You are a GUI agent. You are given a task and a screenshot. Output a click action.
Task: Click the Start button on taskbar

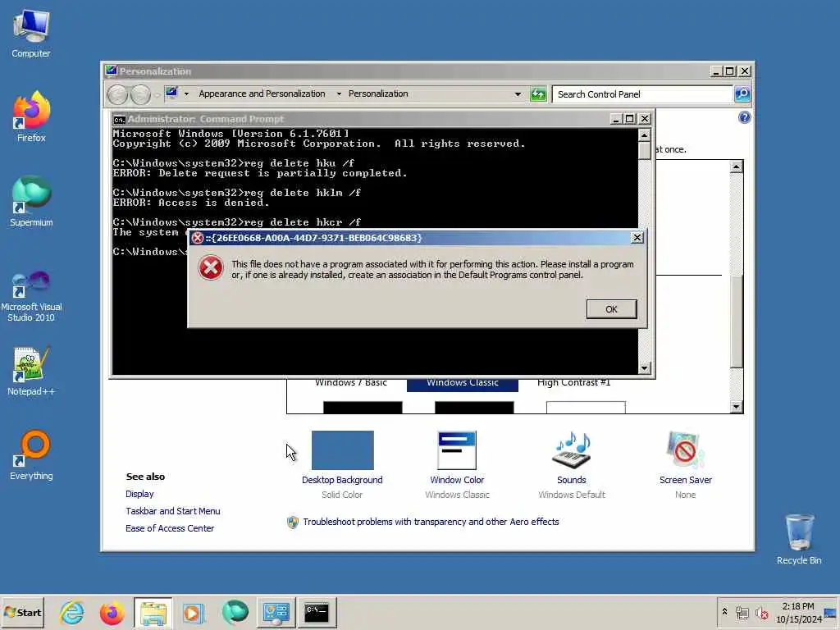22,612
